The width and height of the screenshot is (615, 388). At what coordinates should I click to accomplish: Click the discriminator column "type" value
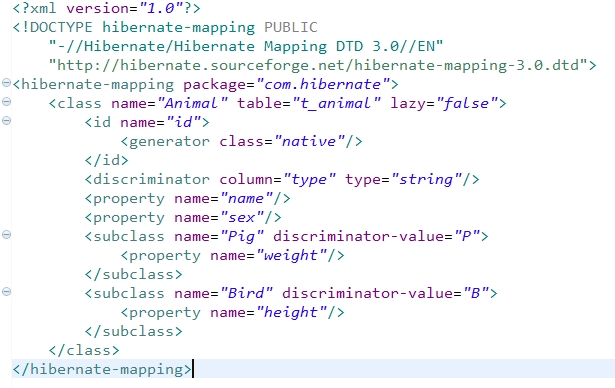(309, 179)
